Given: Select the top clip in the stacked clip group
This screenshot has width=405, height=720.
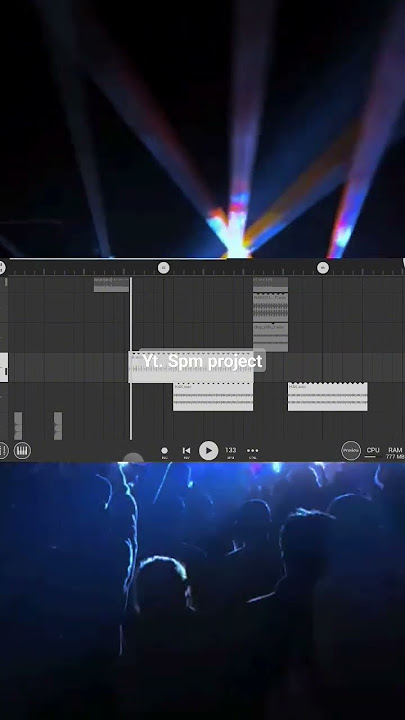Looking at the screenshot, I should (x=270, y=285).
